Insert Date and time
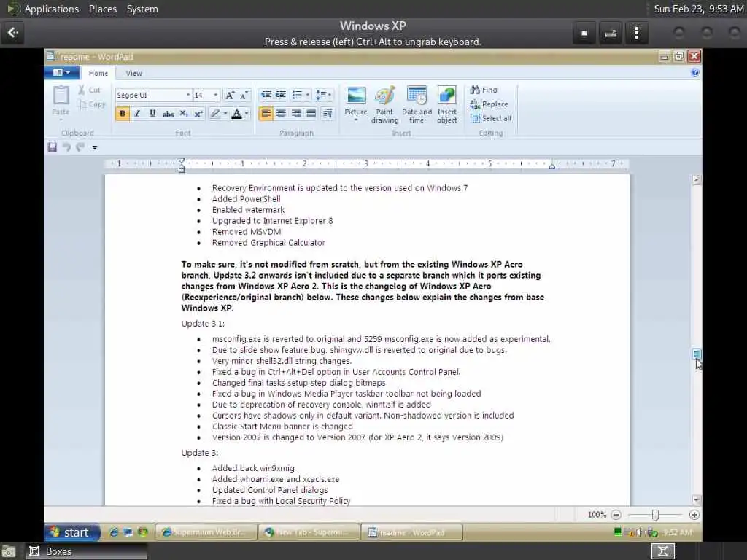 [x=417, y=105]
